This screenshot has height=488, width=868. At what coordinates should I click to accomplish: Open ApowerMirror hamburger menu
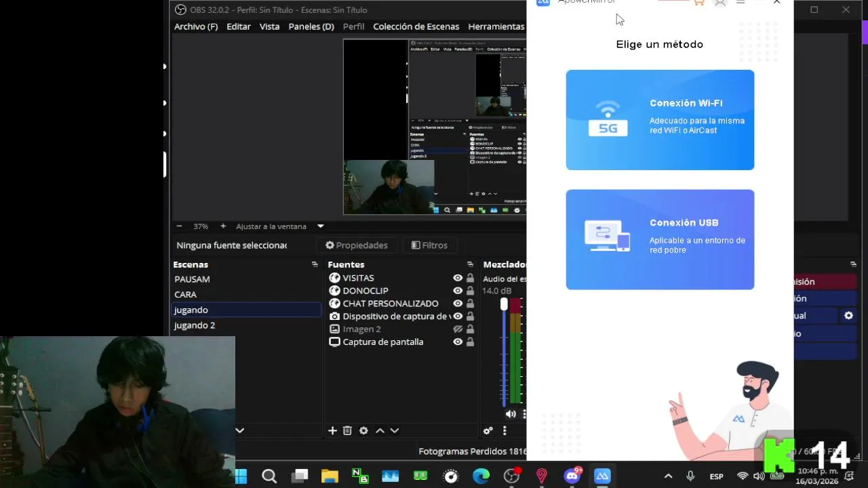tap(741, 3)
